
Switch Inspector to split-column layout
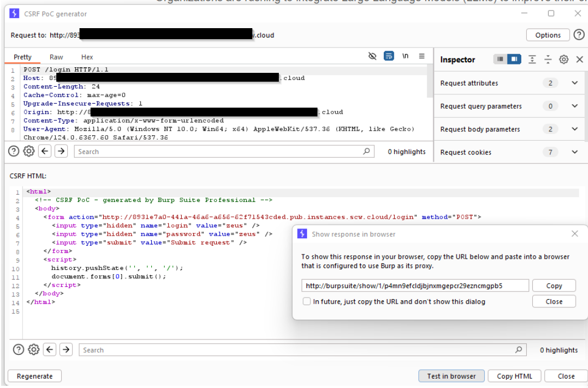[514, 59]
